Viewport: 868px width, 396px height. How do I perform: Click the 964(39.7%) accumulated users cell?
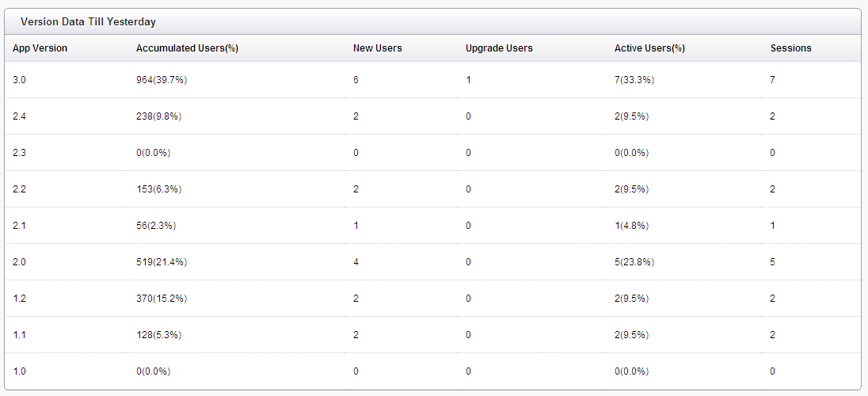point(162,80)
